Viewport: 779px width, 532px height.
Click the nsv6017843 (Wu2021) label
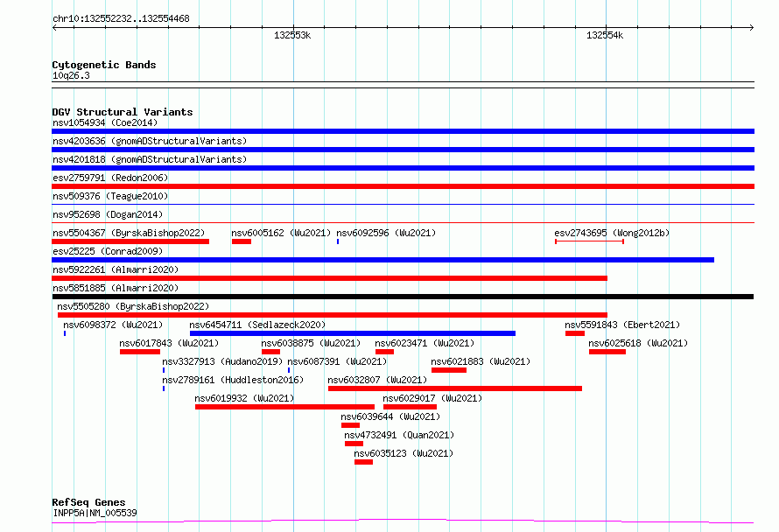pyautogui.click(x=169, y=343)
